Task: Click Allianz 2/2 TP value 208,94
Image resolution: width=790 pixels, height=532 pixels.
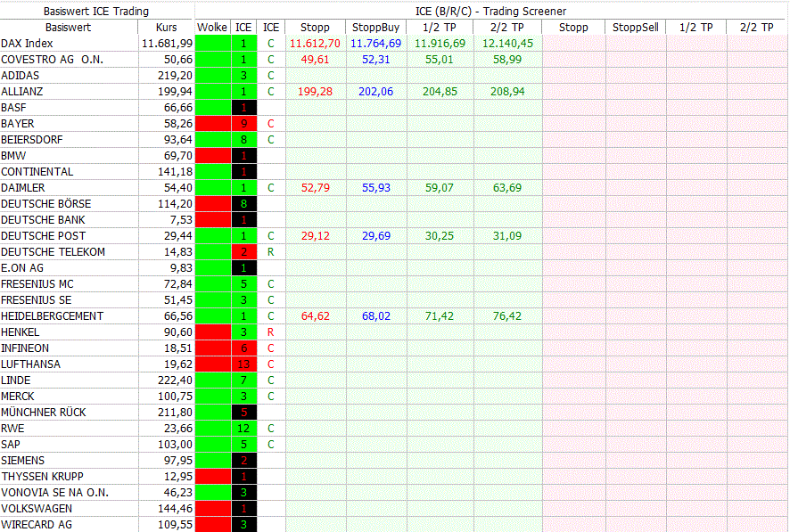Action: click(507, 92)
